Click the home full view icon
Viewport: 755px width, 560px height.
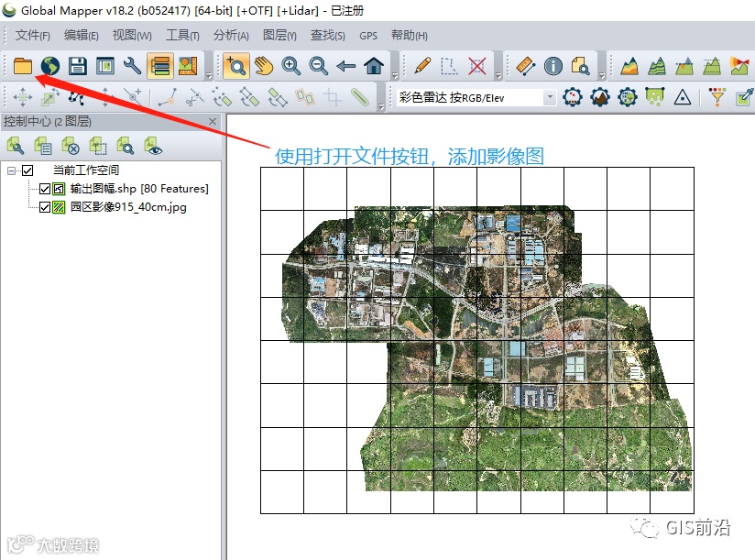(x=374, y=66)
